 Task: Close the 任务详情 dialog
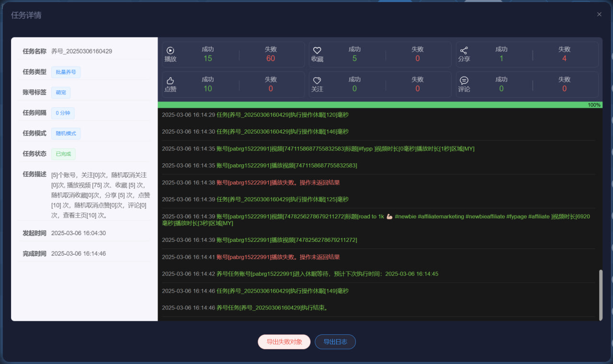point(599,14)
